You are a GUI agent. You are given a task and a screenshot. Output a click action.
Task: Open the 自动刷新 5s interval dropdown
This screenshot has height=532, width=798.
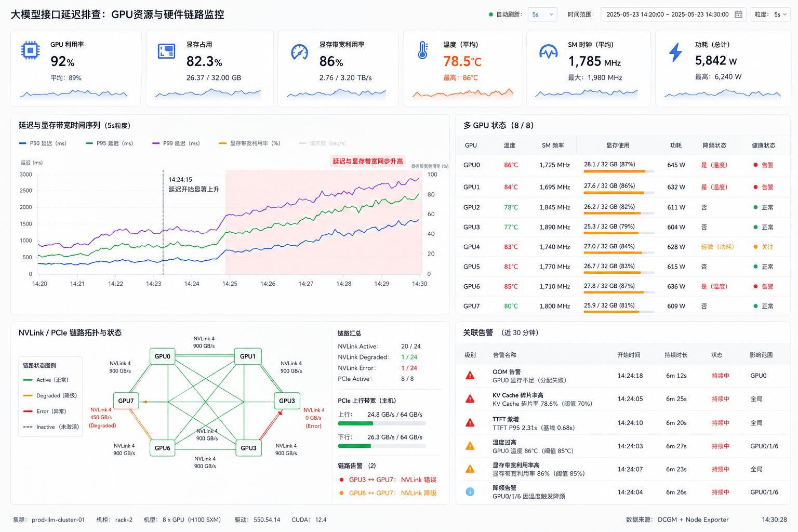tap(542, 15)
